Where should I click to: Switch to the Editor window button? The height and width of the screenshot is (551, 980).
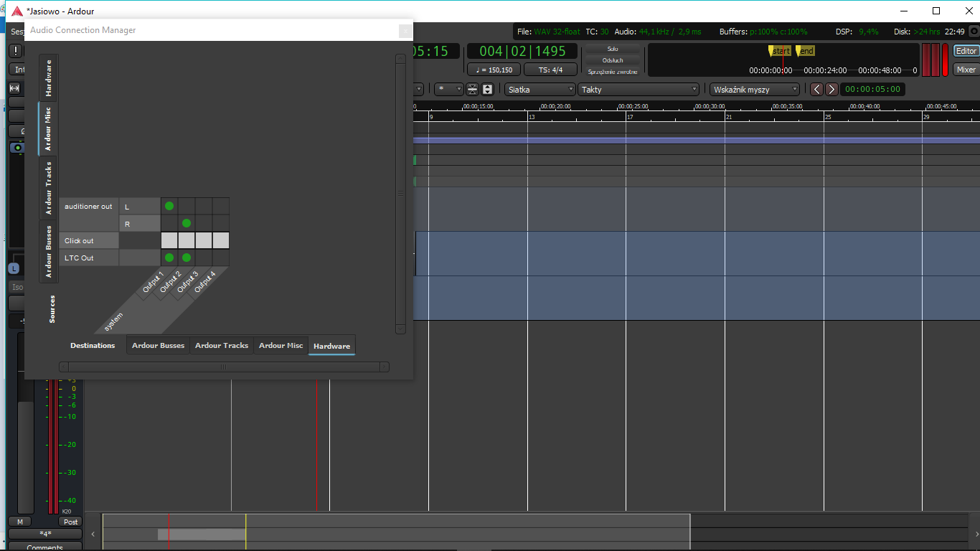coord(966,51)
